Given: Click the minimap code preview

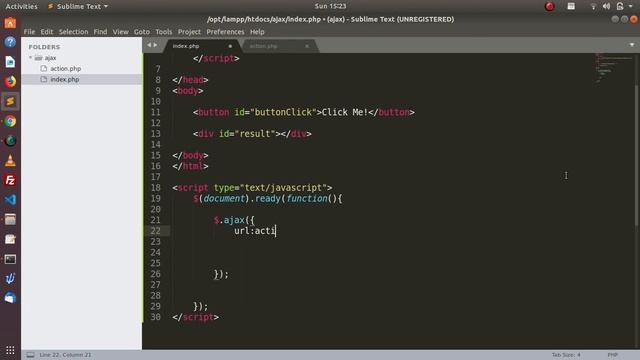Looking at the screenshot, I should 612,68.
